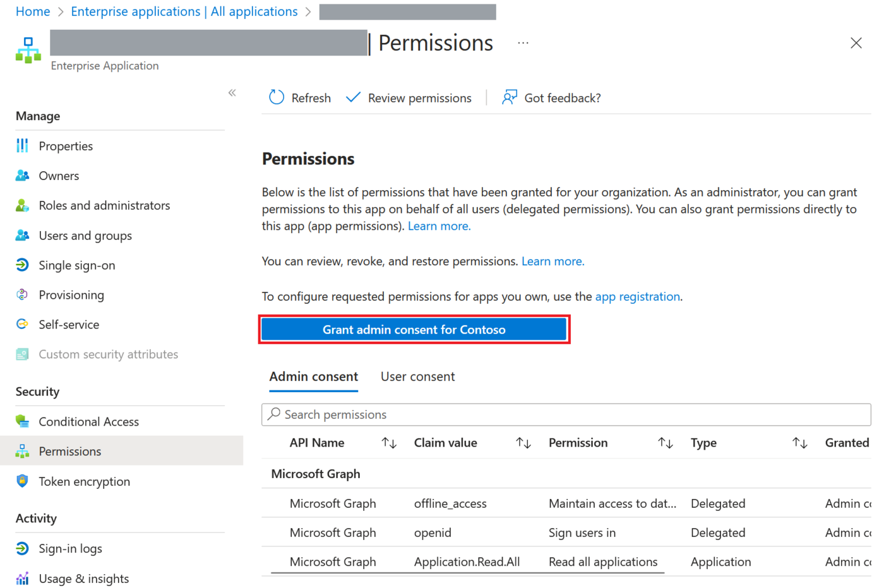Click the Refresh circular arrow icon
Screen dimensions: 884x588
[x=277, y=97]
